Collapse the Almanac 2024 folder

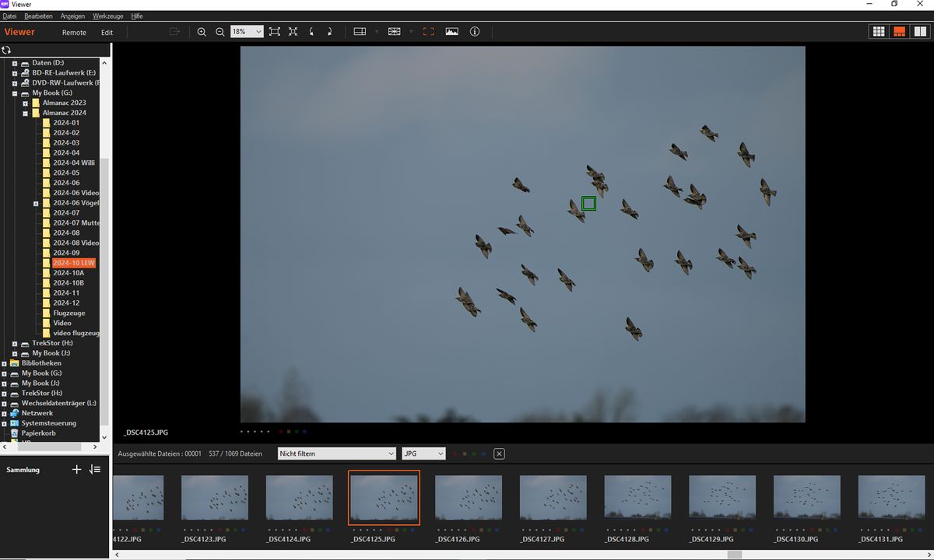coord(25,113)
